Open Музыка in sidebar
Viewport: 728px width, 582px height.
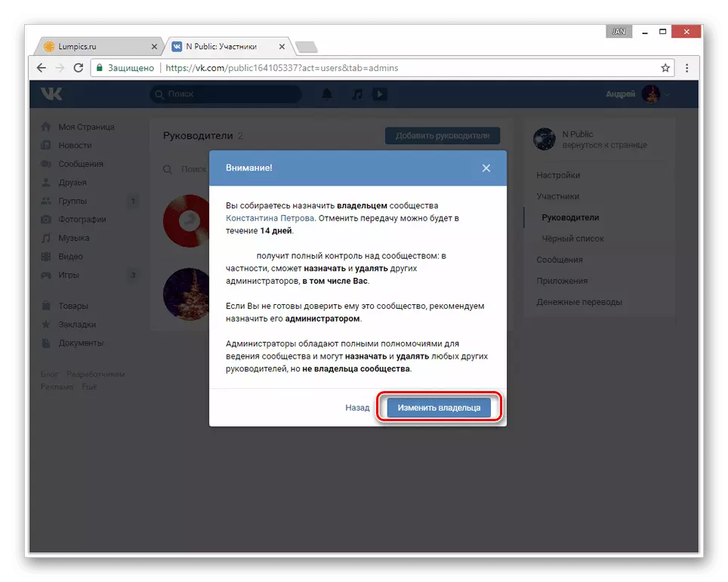click(x=74, y=238)
